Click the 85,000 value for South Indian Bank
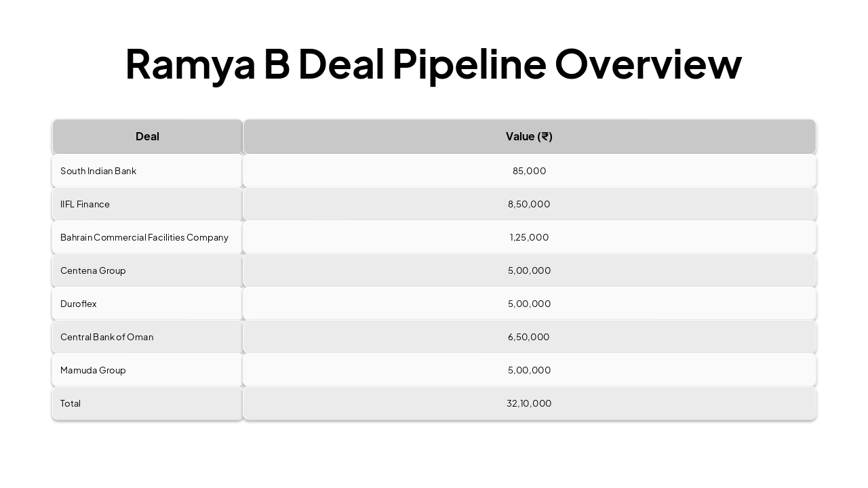868x488 pixels. coord(529,171)
